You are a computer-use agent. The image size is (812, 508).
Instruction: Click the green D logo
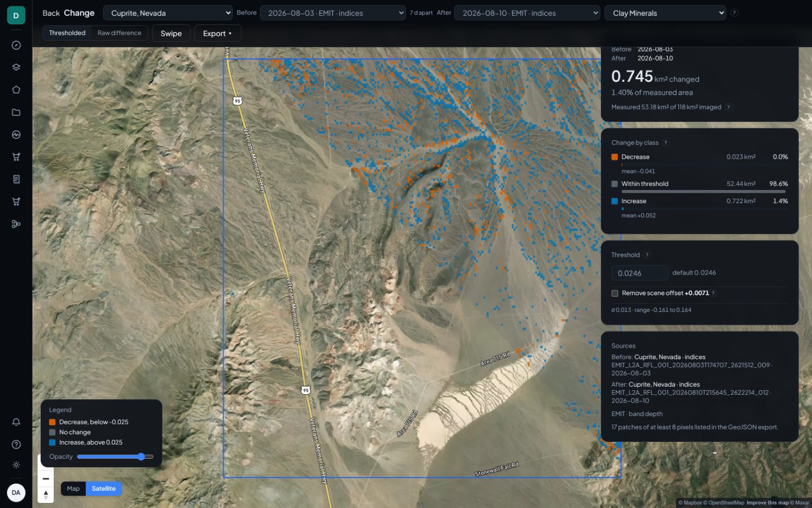click(16, 16)
